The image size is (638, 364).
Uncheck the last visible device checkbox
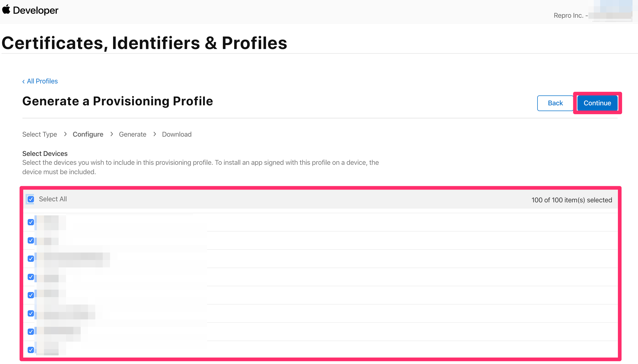click(x=31, y=350)
